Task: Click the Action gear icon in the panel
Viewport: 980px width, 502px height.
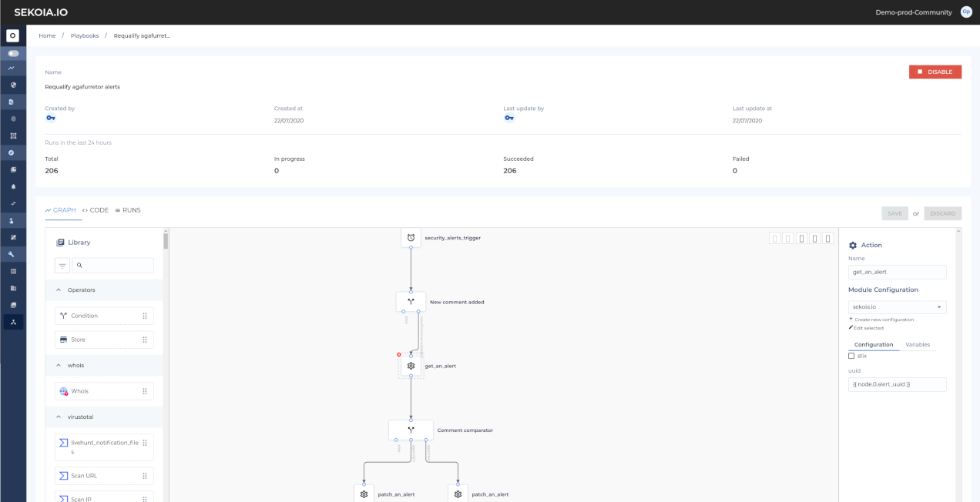Action: click(853, 245)
